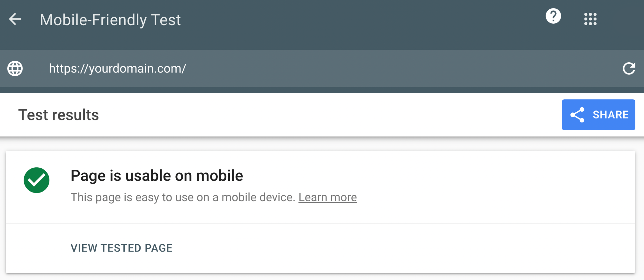
Task: Click the Page is usable on mobile heading
Action: [157, 176]
